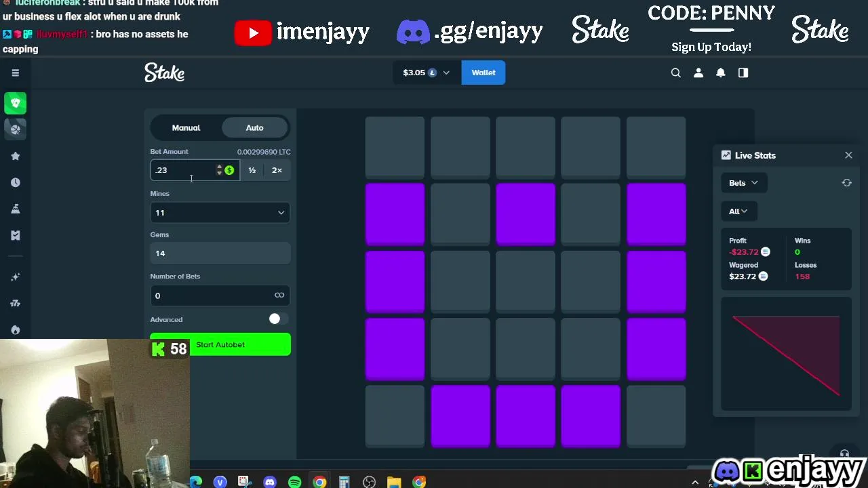Close the Live Stats panel
868x488 pixels.
pyautogui.click(x=848, y=155)
